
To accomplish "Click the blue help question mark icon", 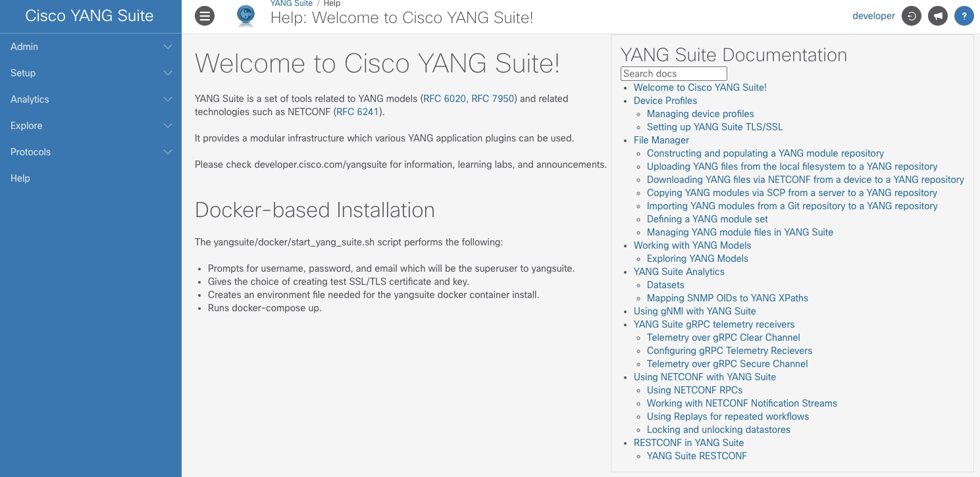I will click(964, 16).
